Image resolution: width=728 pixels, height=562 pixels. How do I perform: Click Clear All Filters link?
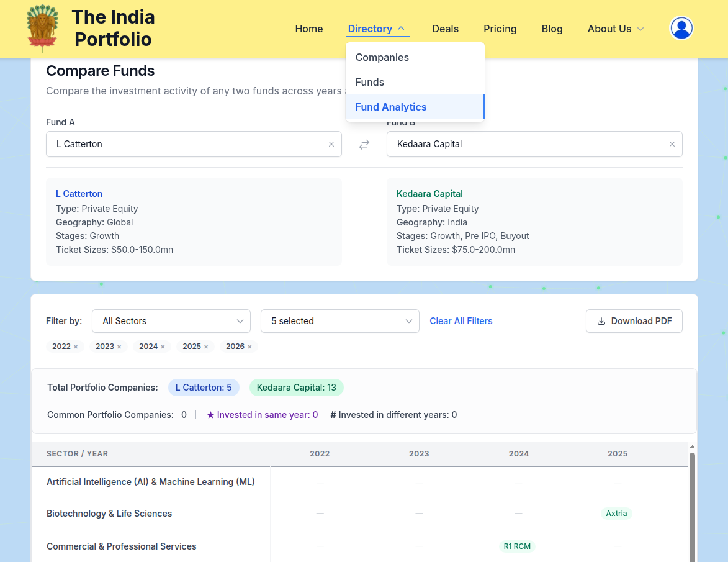point(461,321)
